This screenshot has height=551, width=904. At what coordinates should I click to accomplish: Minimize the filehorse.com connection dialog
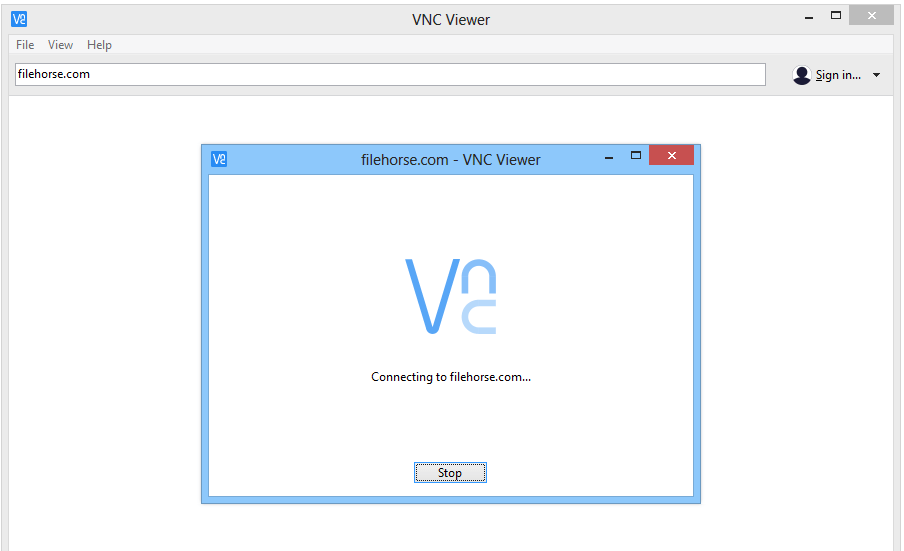[609, 157]
